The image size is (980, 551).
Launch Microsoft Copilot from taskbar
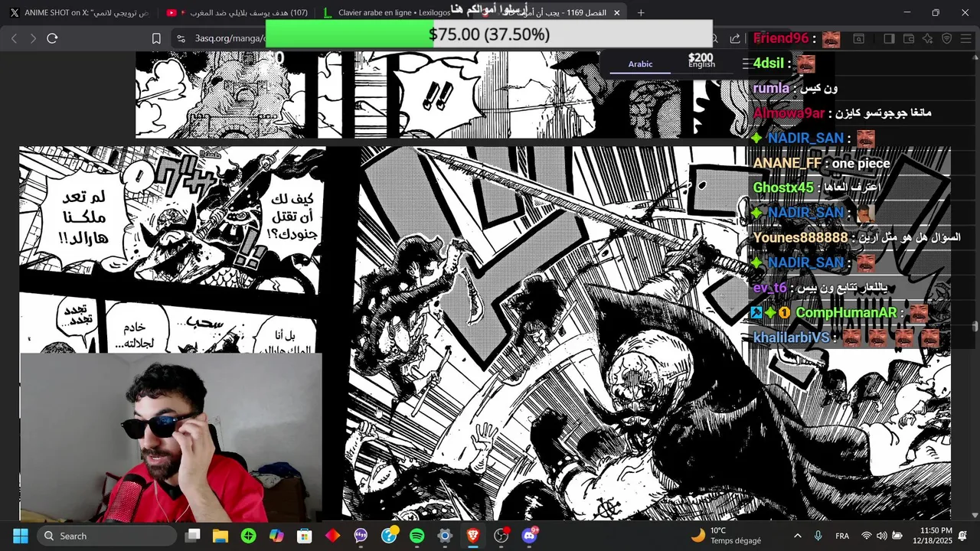tap(276, 536)
